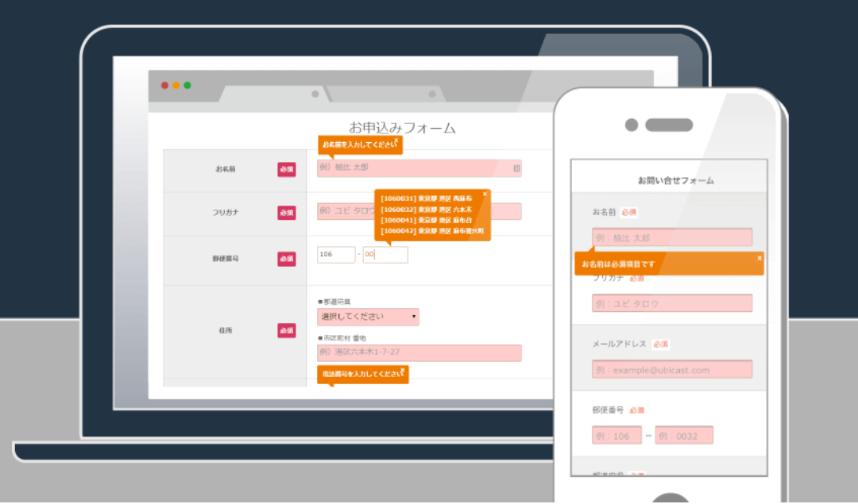Tap the phone's フリガナ input field
Viewport: 858px width, 504px height.
[671, 303]
